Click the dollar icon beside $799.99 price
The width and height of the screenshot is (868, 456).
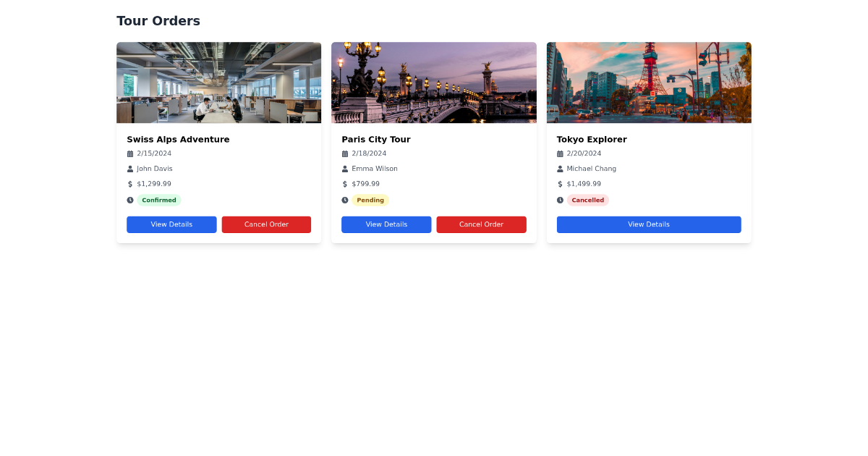pos(345,183)
